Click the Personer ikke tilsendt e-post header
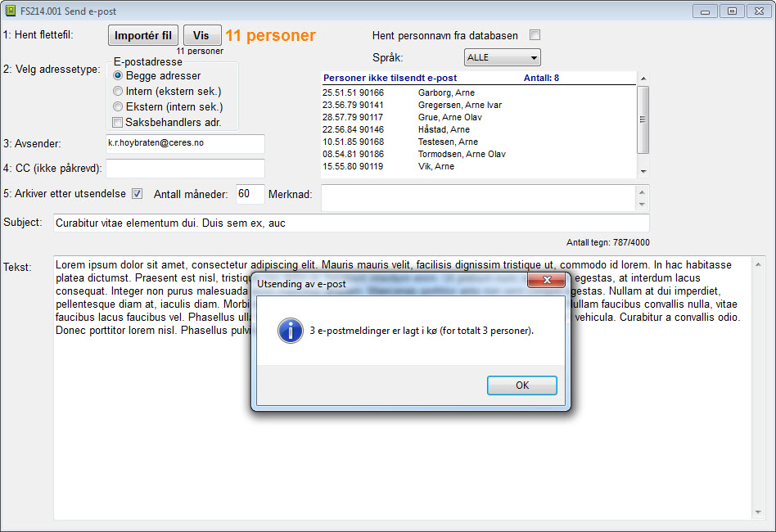 pos(390,78)
